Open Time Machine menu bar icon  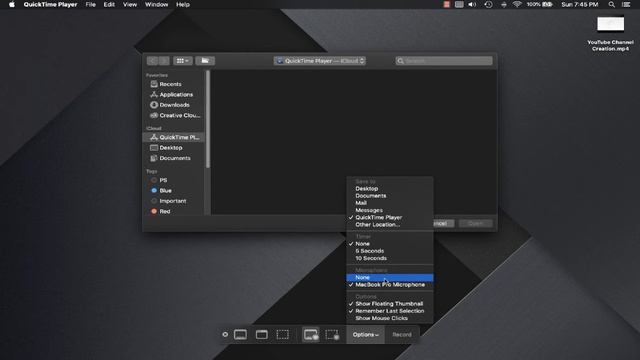pyautogui.click(x=488, y=4)
